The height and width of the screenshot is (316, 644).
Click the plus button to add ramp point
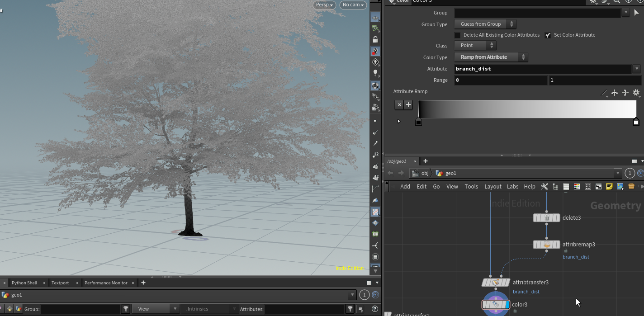[x=408, y=105]
